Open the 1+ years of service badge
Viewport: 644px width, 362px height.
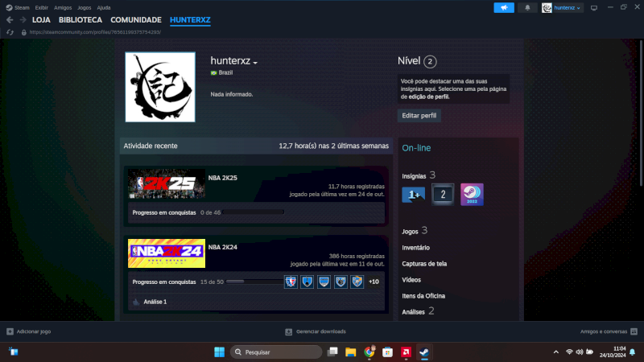(x=413, y=195)
